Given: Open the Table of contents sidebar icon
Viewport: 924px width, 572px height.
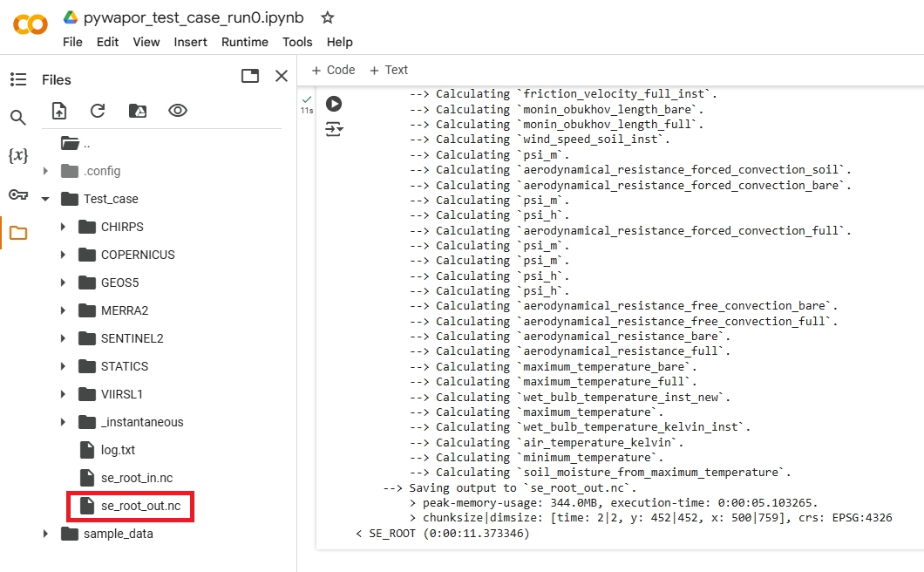Looking at the screenshot, I should tap(18, 79).
